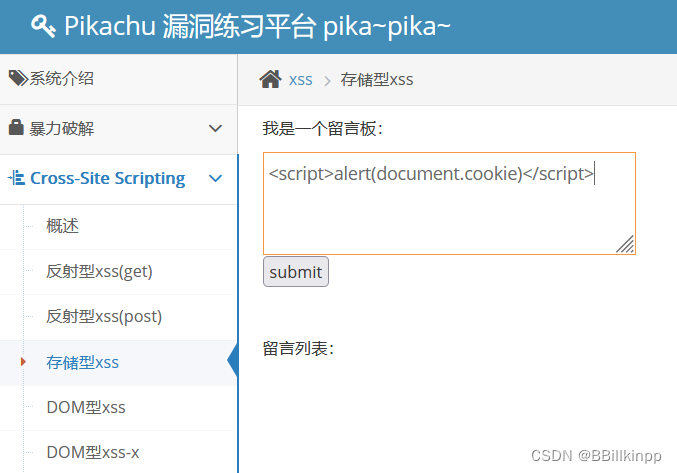
Task: Open 系统介绍 in sidebar
Action: pyautogui.click(x=118, y=79)
